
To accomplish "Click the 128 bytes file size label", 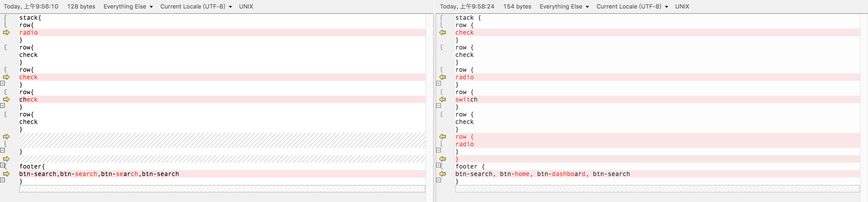I will (x=81, y=6).
